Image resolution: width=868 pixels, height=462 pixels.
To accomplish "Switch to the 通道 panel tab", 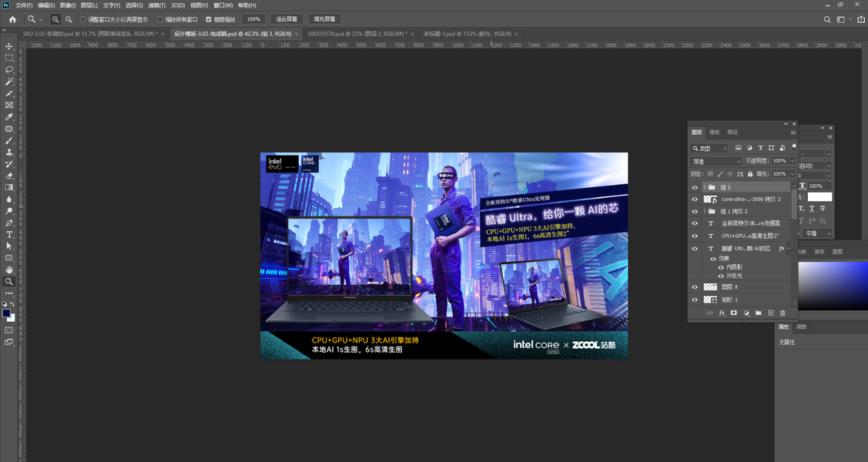I will pos(715,132).
